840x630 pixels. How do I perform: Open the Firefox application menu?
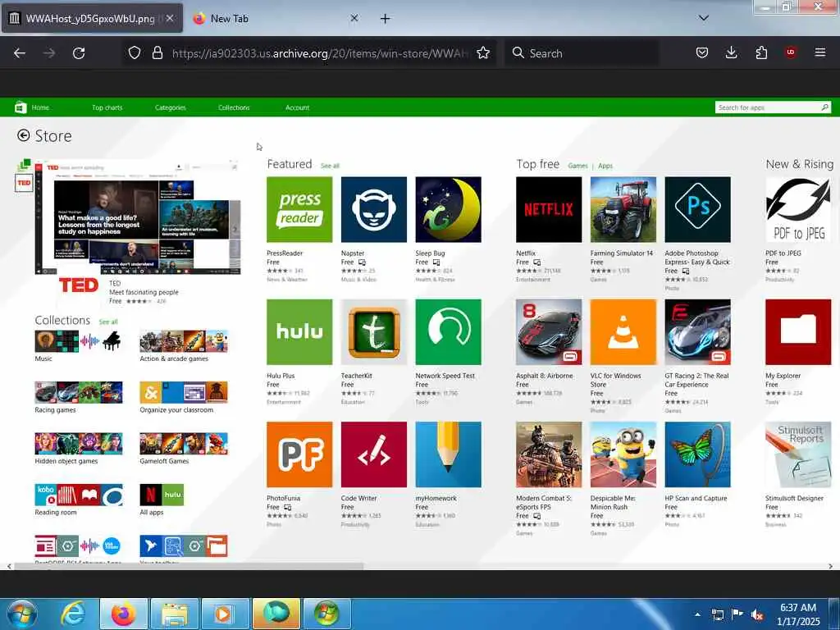click(819, 52)
